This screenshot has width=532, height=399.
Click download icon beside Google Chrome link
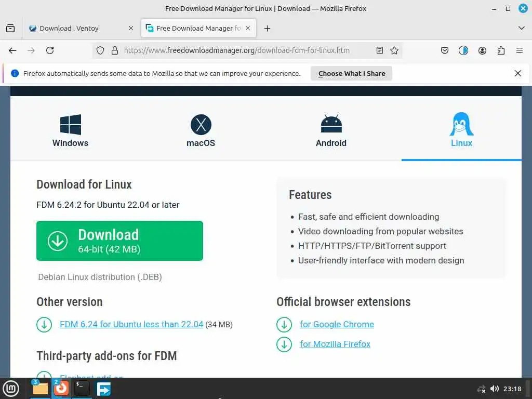click(x=284, y=325)
